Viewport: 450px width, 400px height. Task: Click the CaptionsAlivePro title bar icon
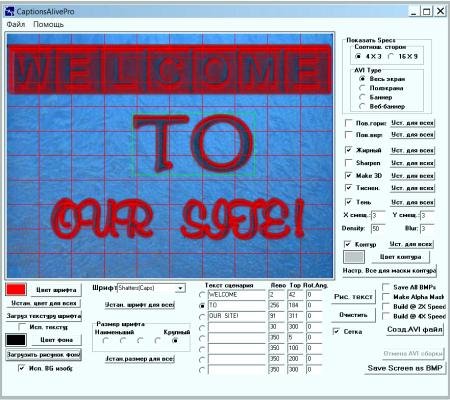(10, 12)
